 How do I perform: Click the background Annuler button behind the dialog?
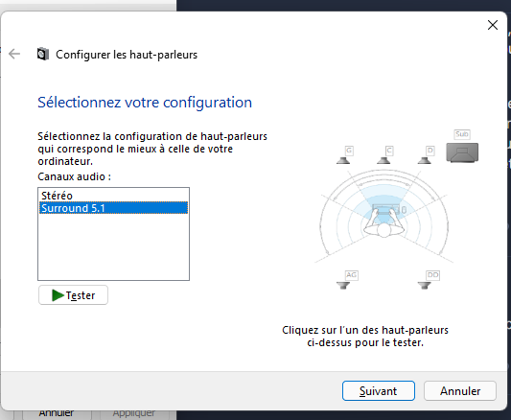click(x=57, y=414)
